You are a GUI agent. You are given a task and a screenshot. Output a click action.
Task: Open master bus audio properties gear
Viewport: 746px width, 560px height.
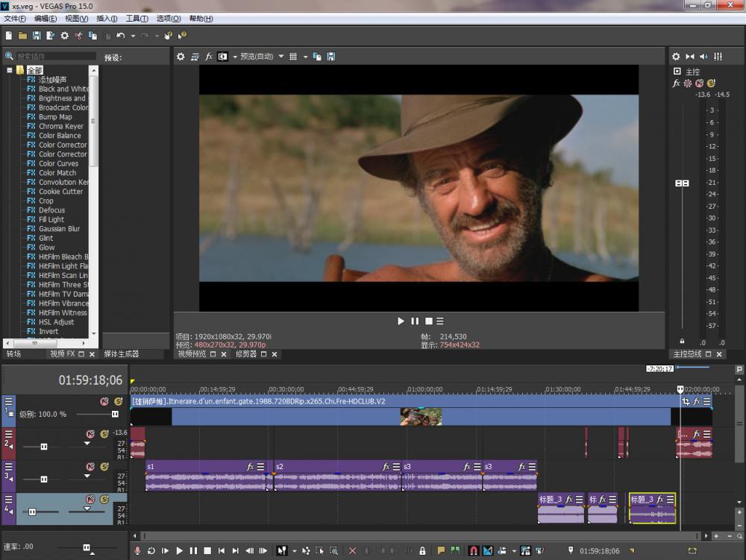point(676,57)
